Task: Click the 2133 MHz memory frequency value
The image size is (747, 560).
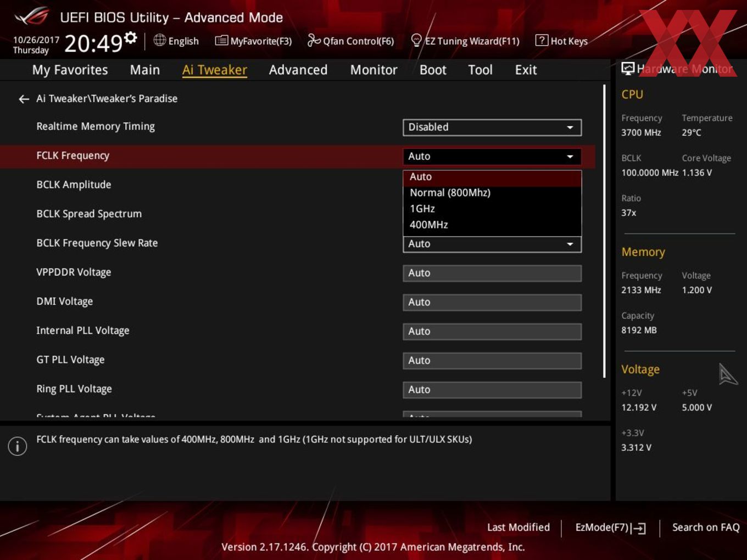Action: [x=641, y=290]
